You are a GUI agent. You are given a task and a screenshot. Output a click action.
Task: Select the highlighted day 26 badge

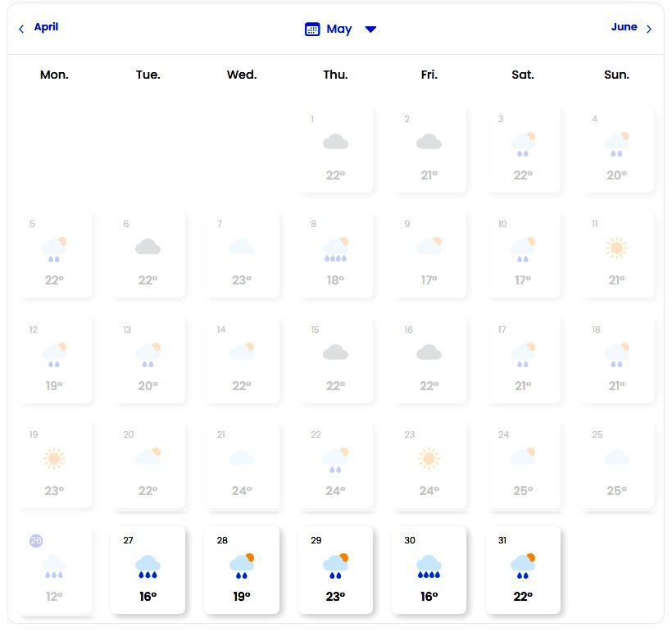(x=36, y=540)
